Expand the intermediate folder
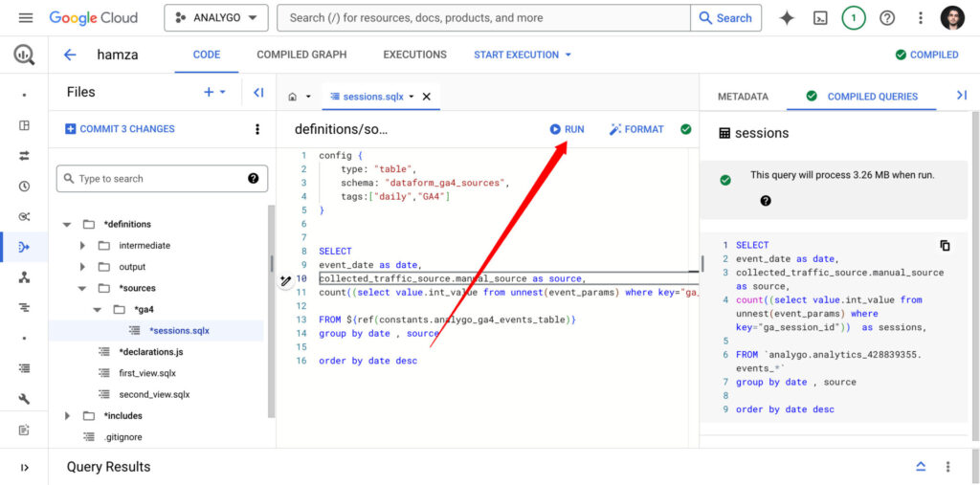This screenshot has height=485, width=980. pyautogui.click(x=83, y=246)
